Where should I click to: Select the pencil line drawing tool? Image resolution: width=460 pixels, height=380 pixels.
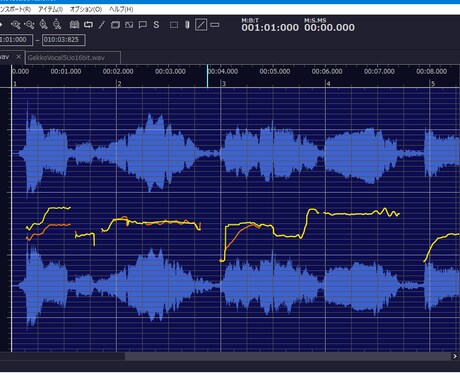click(102, 25)
